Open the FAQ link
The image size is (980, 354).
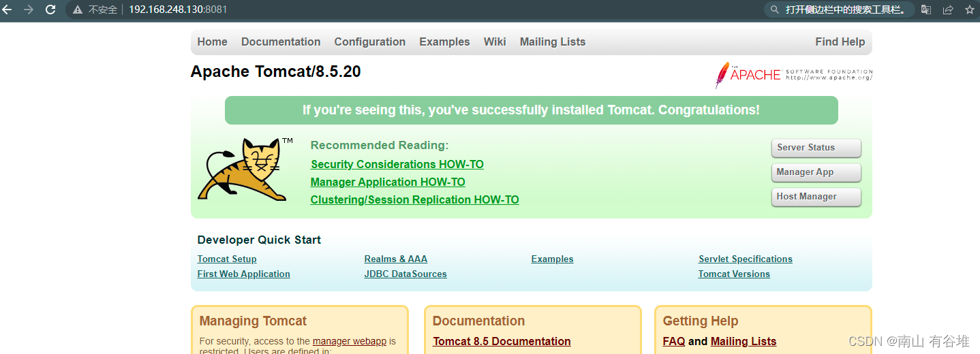673,341
